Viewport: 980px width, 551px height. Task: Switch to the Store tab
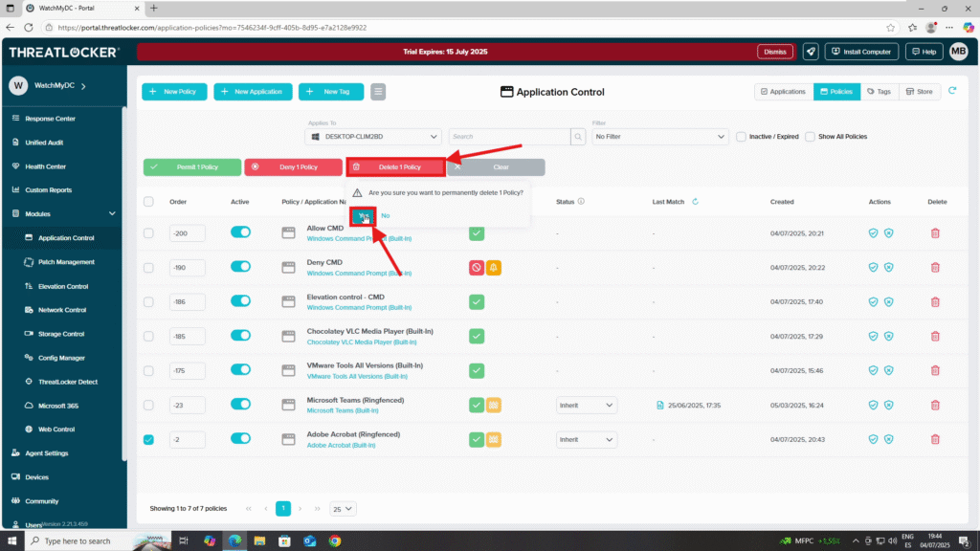[x=920, y=91]
